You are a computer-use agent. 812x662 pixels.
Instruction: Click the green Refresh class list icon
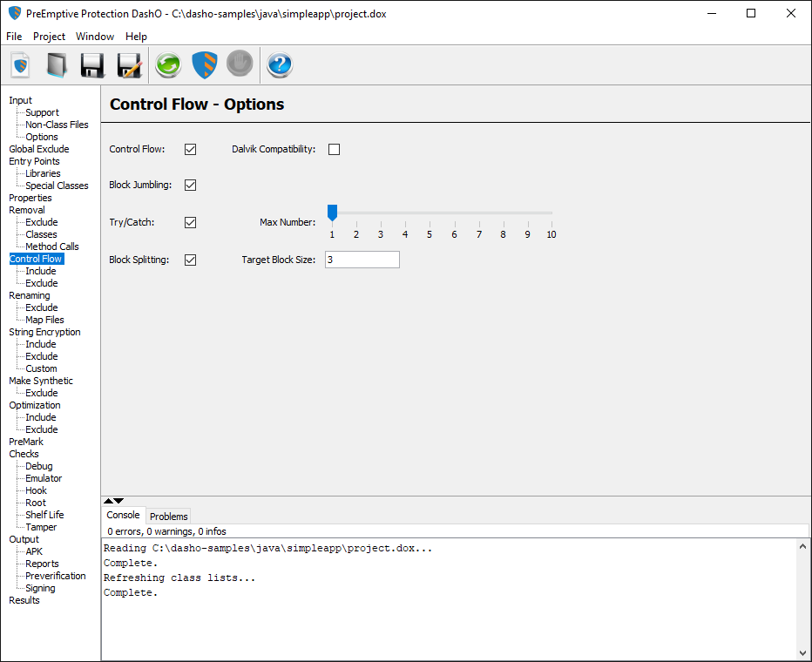pyautogui.click(x=168, y=65)
